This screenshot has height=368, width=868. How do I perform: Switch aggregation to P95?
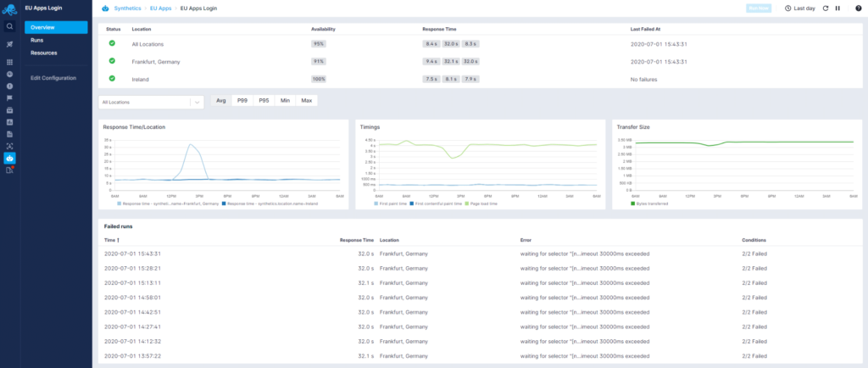pos(264,101)
